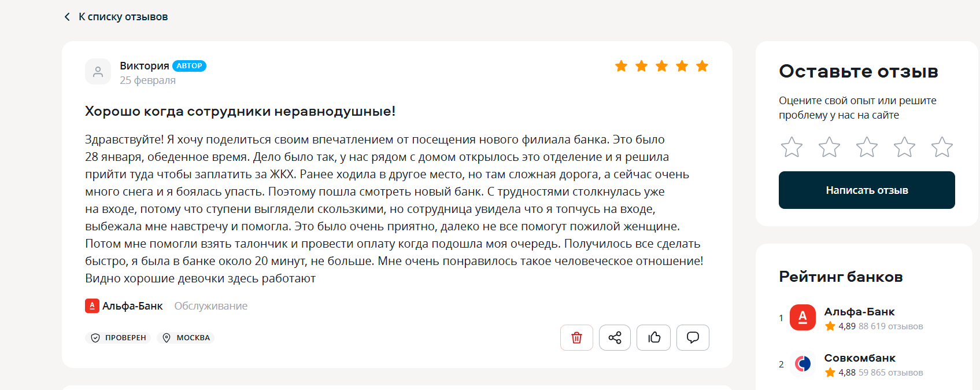Click Viktoria's user avatar icon
The width and height of the screenshot is (980, 390).
point(98,72)
